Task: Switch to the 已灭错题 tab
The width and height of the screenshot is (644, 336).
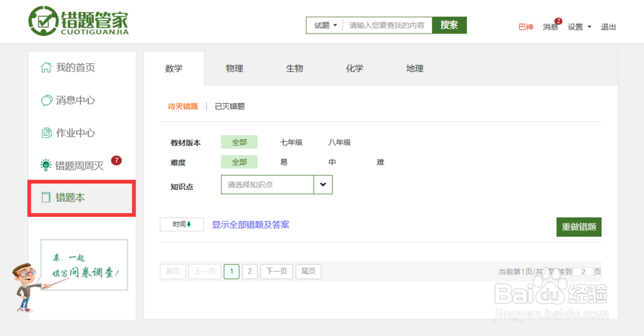Action: tap(230, 106)
